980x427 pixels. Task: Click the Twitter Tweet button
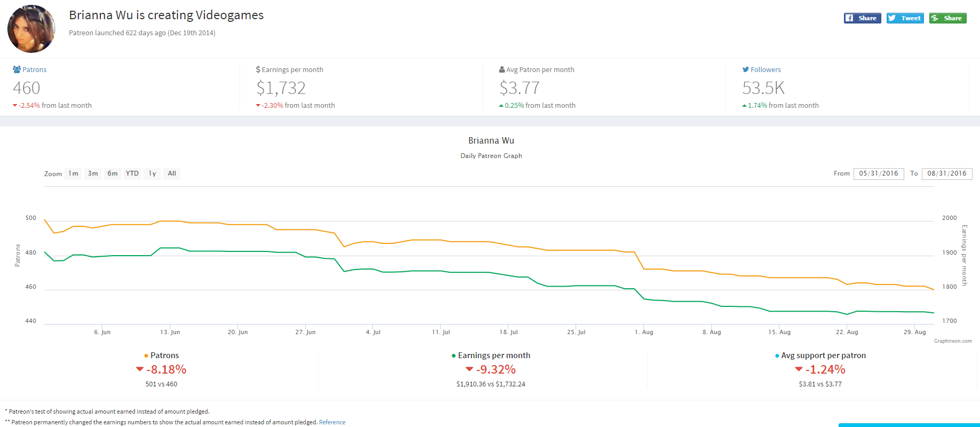(905, 18)
